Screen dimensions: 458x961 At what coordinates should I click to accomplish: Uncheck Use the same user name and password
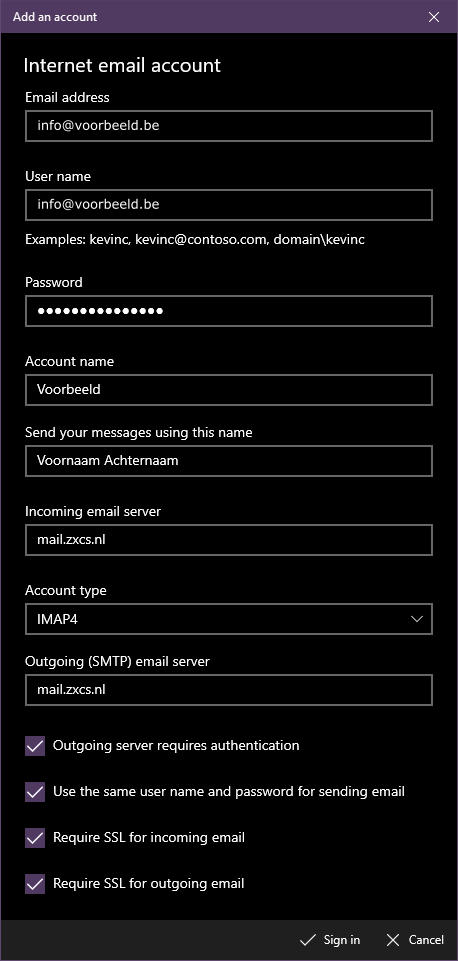(35, 792)
